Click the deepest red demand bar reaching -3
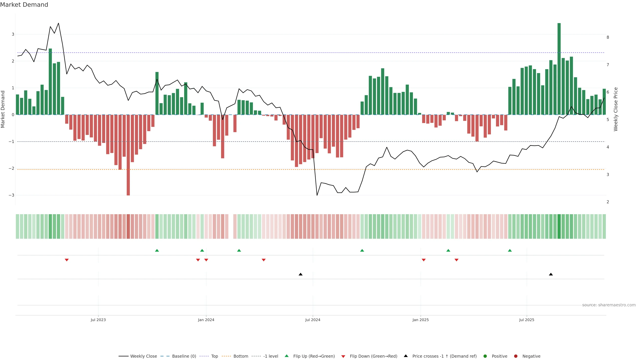 click(128, 155)
